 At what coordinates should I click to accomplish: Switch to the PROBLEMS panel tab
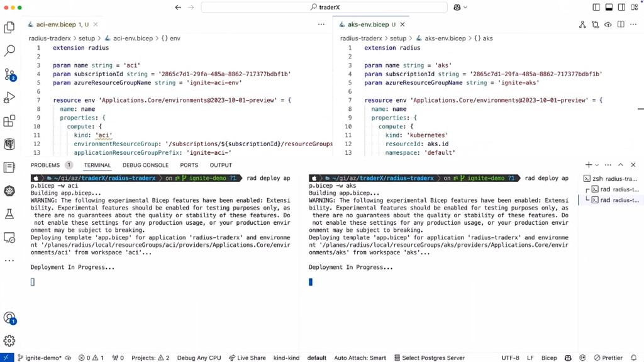[45, 165]
